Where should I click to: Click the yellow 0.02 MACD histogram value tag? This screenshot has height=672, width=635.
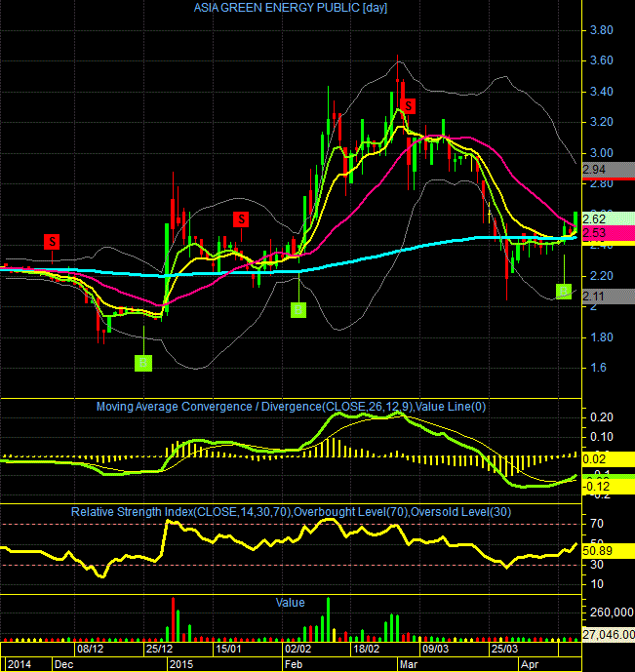609,459
